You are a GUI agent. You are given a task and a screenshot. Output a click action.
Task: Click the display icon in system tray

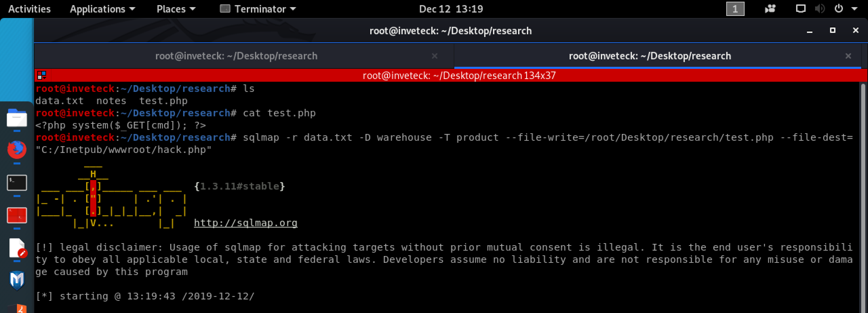point(801,9)
